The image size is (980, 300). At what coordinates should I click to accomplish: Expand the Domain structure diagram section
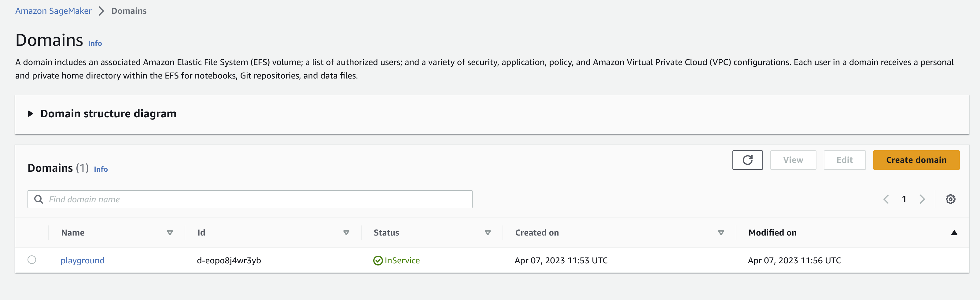click(x=31, y=114)
